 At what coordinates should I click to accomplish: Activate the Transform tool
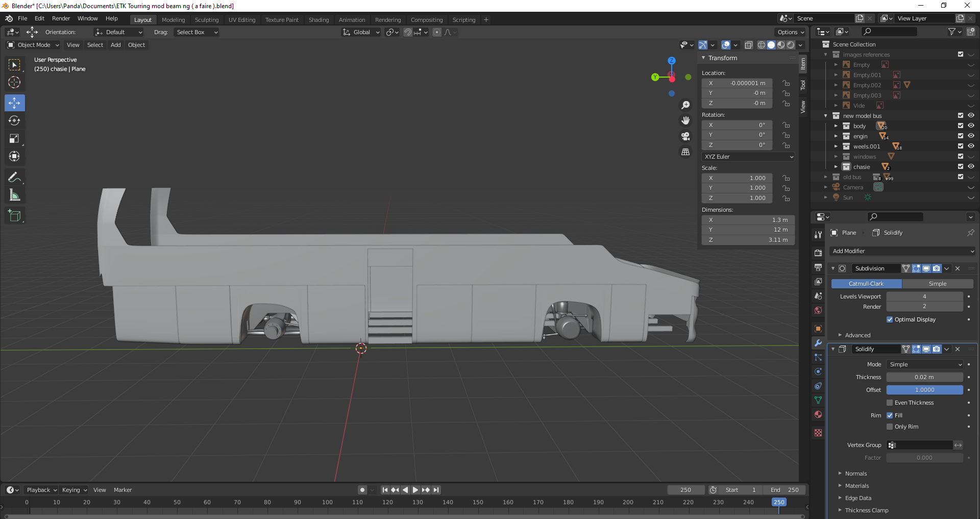tap(14, 156)
